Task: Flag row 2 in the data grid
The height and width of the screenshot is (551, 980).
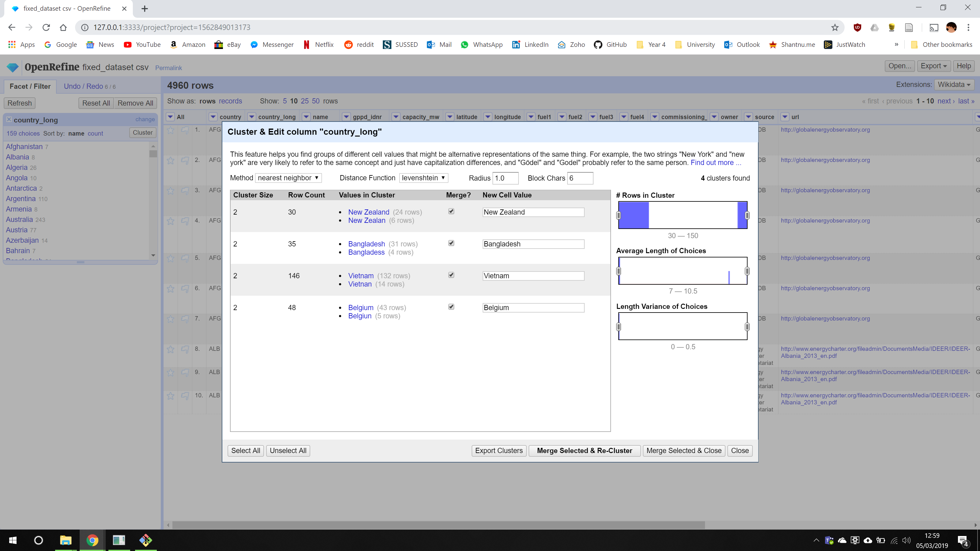Action: 185,160
